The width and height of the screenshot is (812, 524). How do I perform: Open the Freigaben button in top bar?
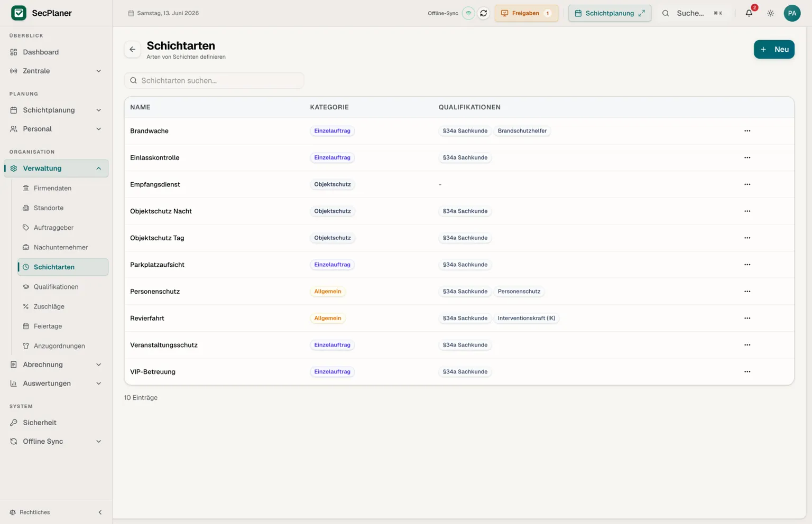click(x=527, y=13)
